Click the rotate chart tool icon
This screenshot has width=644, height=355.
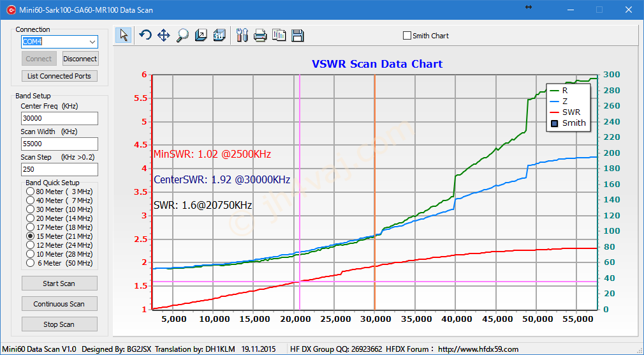(145, 35)
